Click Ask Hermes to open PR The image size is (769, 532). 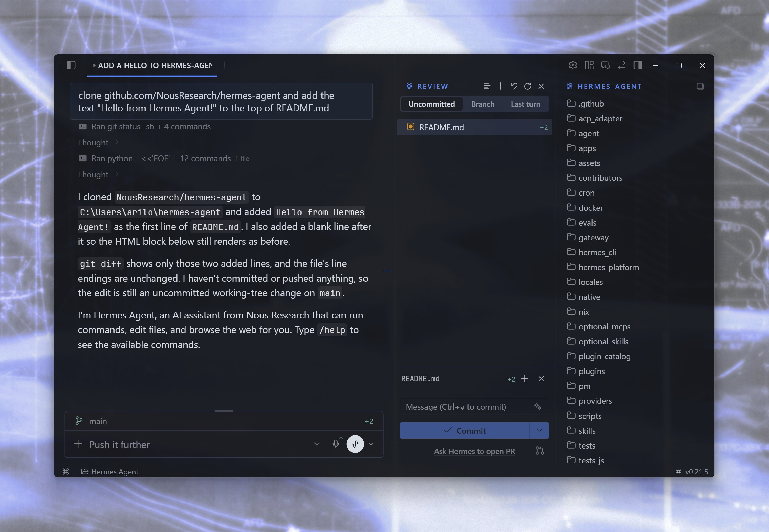click(474, 451)
